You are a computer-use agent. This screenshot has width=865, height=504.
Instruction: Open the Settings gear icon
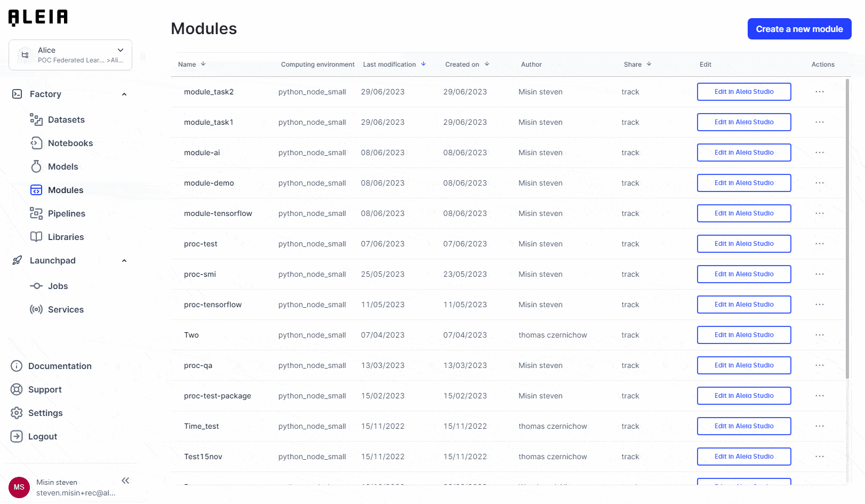click(x=17, y=413)
